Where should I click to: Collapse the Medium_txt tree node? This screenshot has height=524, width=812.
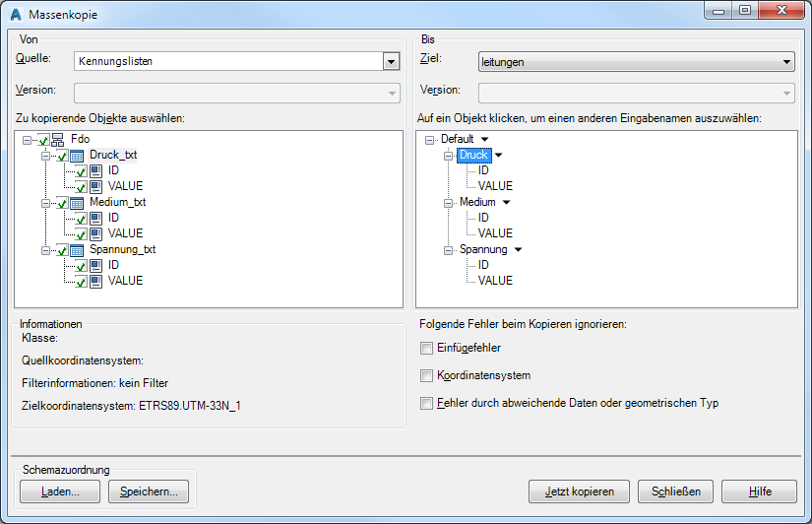pos(45,203)
